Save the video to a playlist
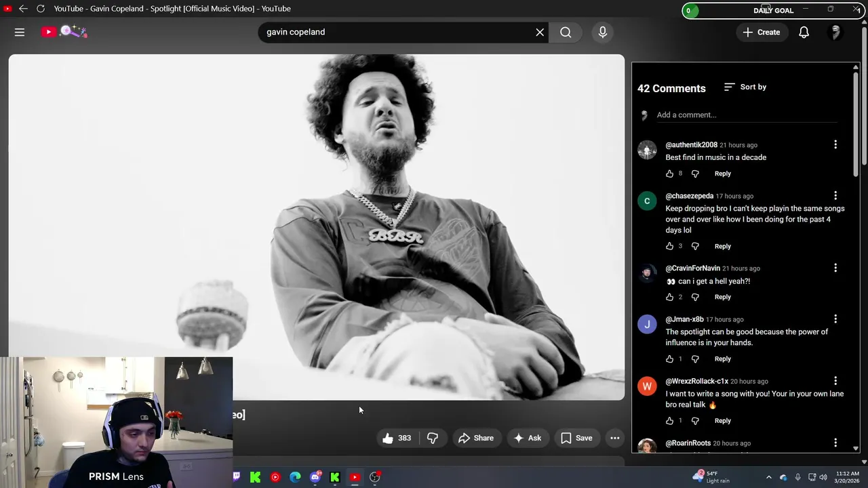868x488 pixels. click(x=576, y=438)
